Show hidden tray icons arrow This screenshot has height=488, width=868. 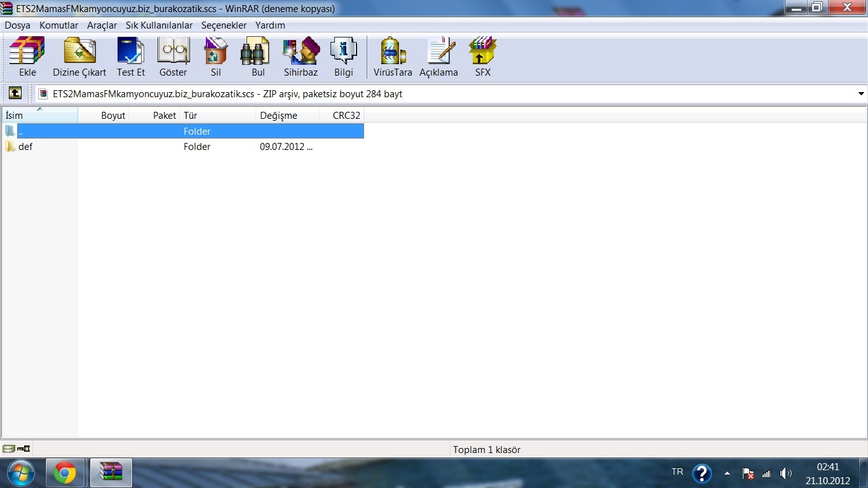point(727,473)
